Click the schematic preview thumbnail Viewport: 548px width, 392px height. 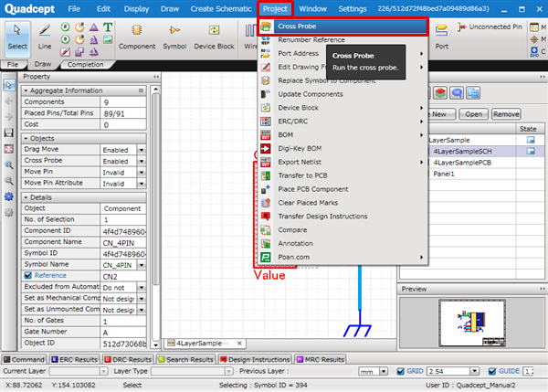pos(472,323)
